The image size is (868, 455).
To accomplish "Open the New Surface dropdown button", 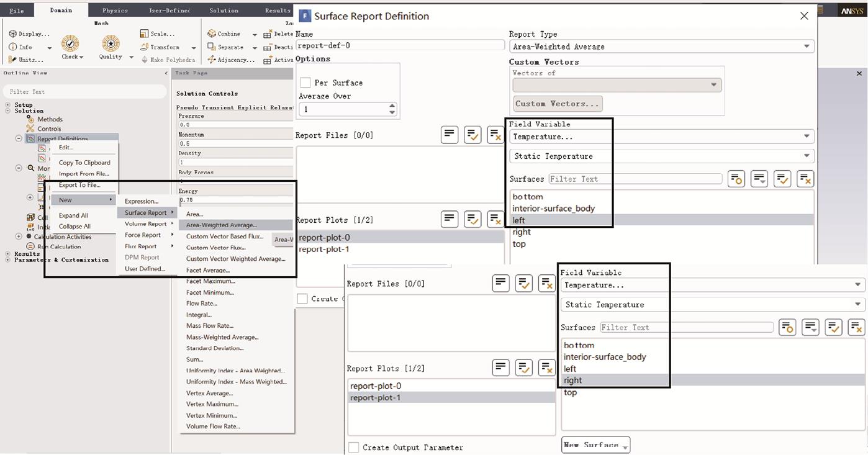I will [x=596, y=445].
